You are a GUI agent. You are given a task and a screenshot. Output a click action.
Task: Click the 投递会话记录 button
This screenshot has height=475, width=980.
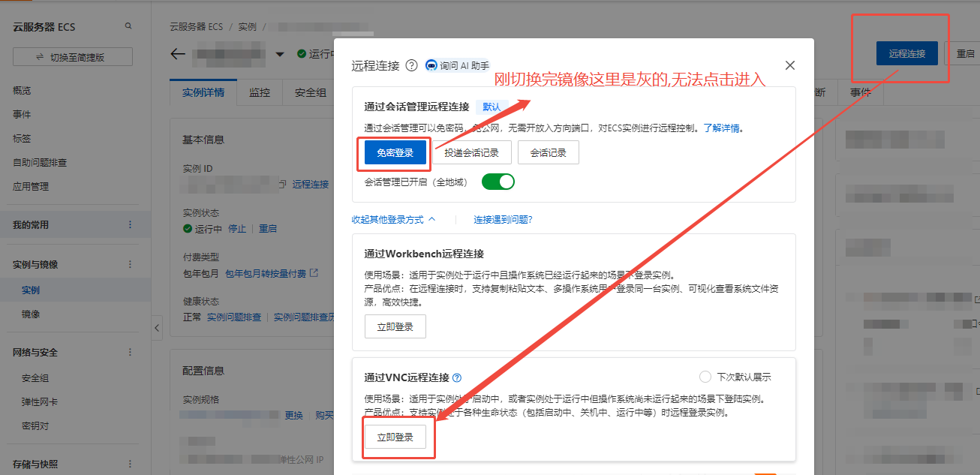pyautogui.click(x=471, y=152)
